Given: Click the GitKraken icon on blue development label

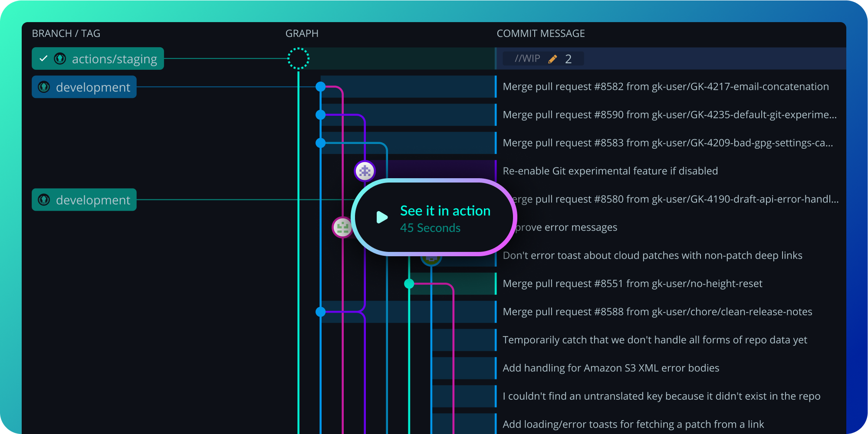Looking at the screenshot, I should pyautogui.click(x=44, y=87).
